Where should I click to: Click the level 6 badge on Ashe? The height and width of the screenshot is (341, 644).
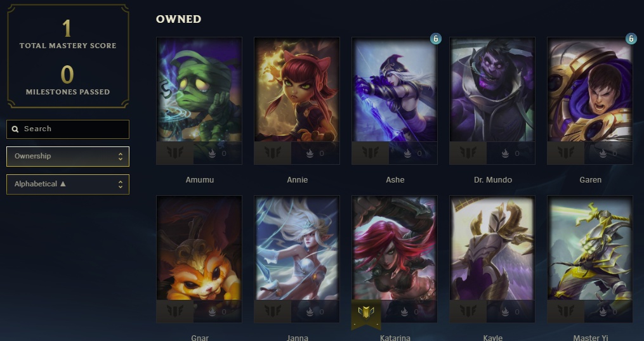pos(435,39)
